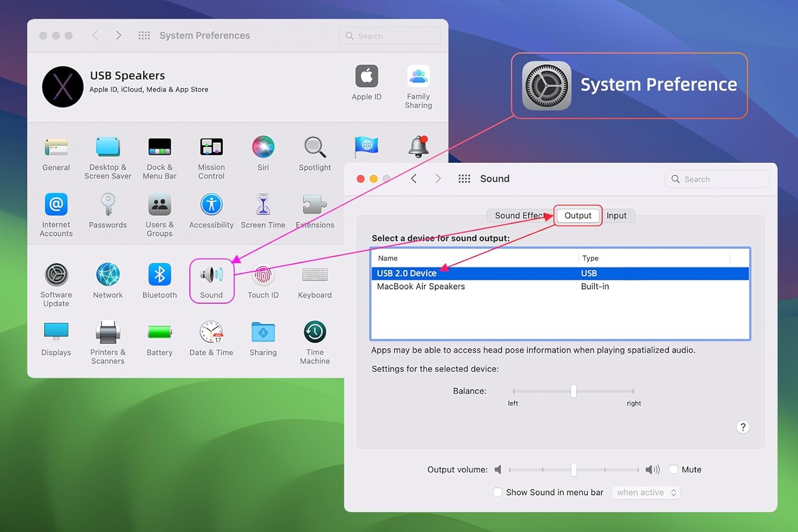
Task: Enable the Mute checkbox
Action: click(673, 469)
